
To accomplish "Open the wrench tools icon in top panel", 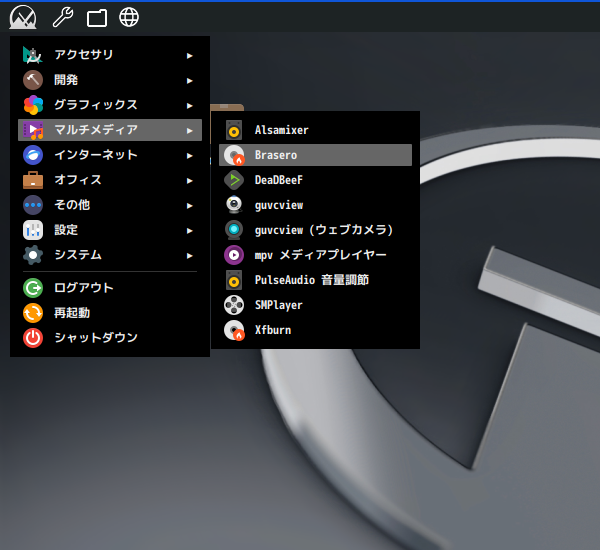I will point(62,17).
